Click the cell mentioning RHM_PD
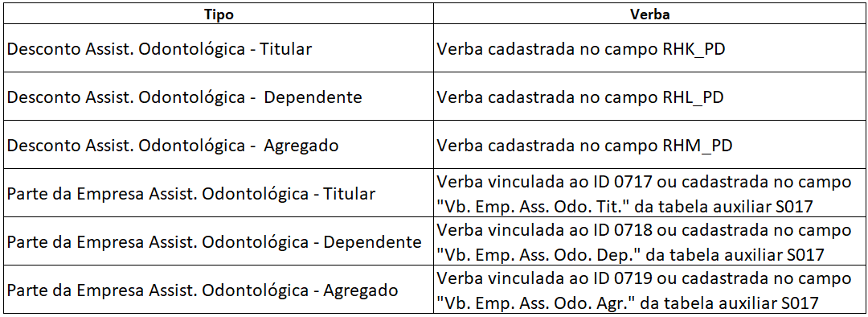868x317 pixels. [x=650, y=144]
